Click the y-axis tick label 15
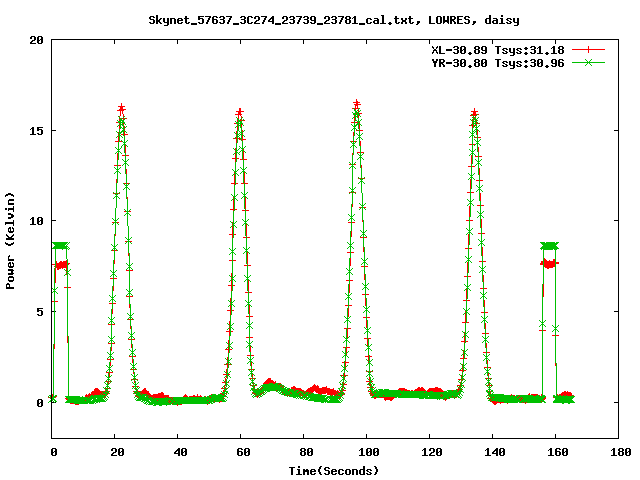The image size is (640, 480). point(36,131)
